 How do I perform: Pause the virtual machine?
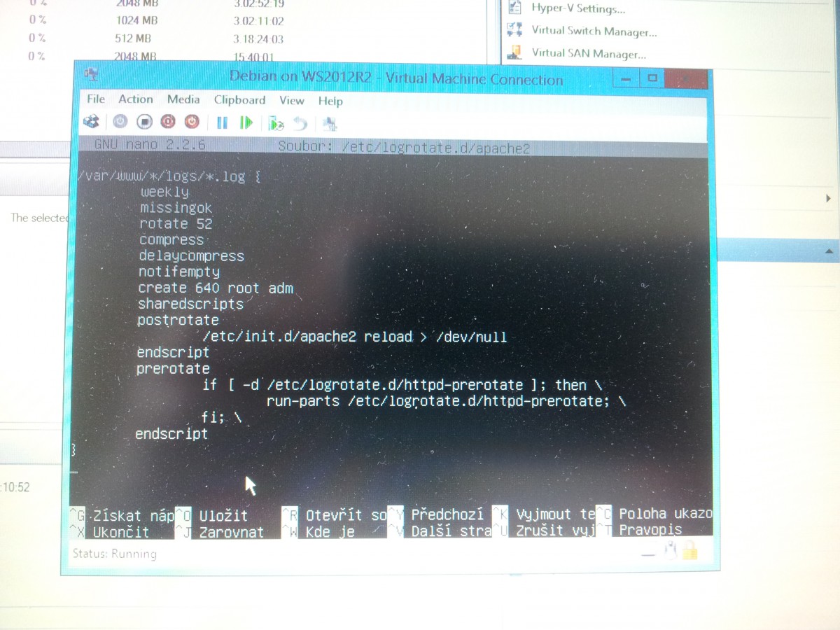223,122
